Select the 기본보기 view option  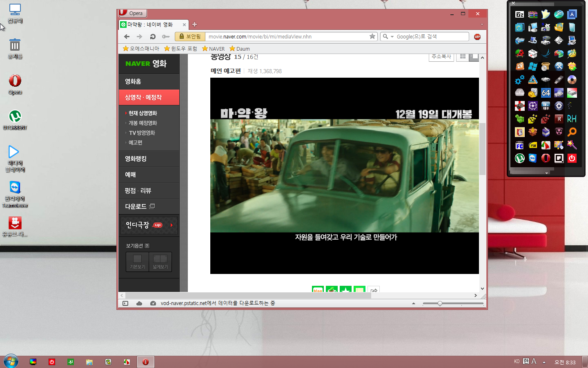point(138,262)
